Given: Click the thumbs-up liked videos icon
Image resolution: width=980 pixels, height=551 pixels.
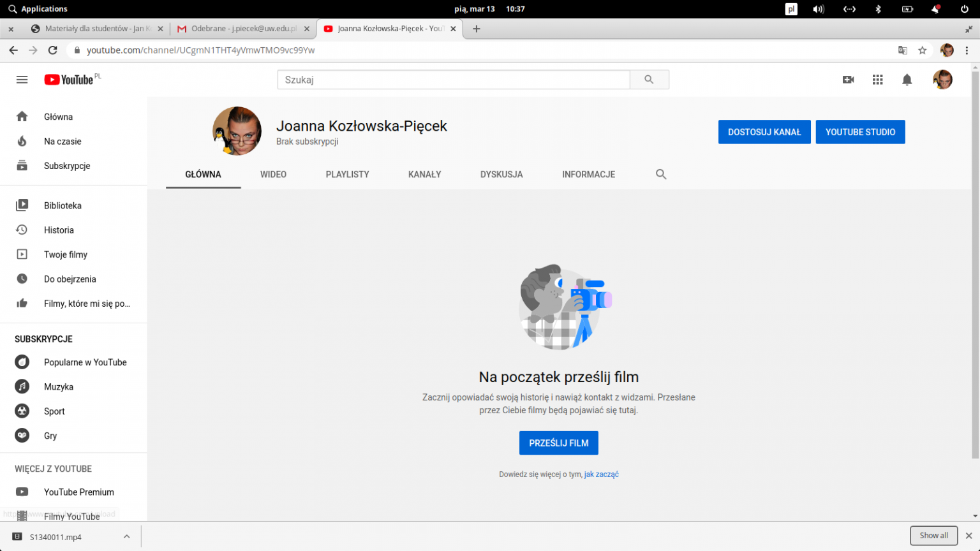Looking at the screenshot, I should coord(22,304).
